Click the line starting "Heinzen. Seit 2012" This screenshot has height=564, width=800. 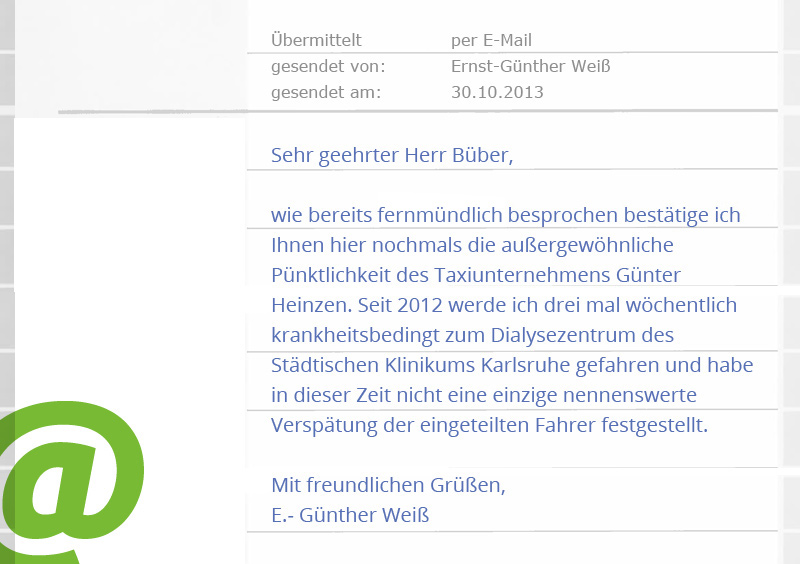tap(503, 305)
